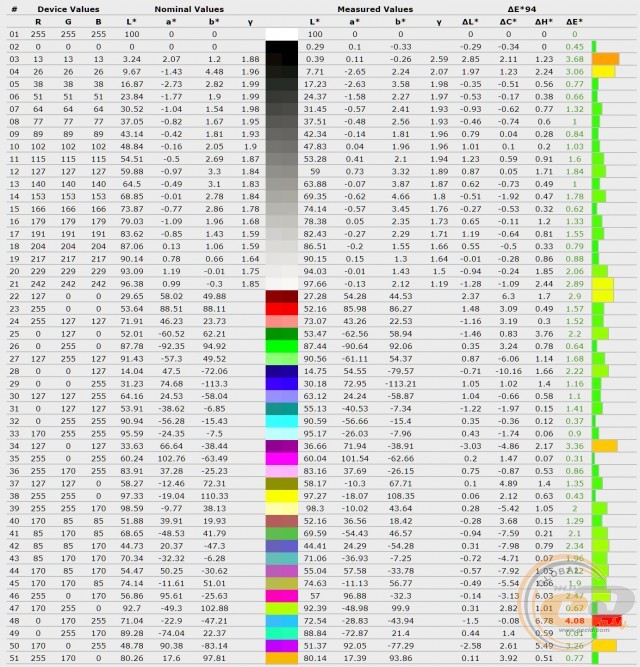Click the ΔE* value '3.36' in row 34

[x=575, y=446]
